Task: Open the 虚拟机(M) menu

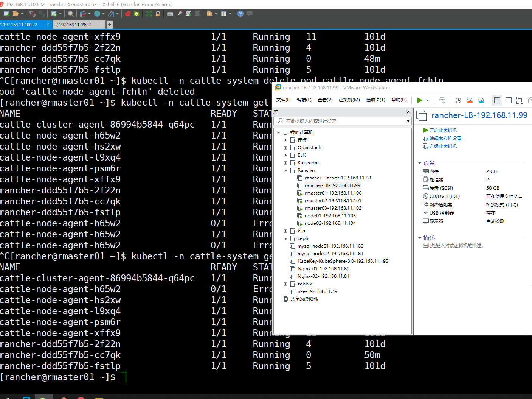Action: [x=349, y=100]
